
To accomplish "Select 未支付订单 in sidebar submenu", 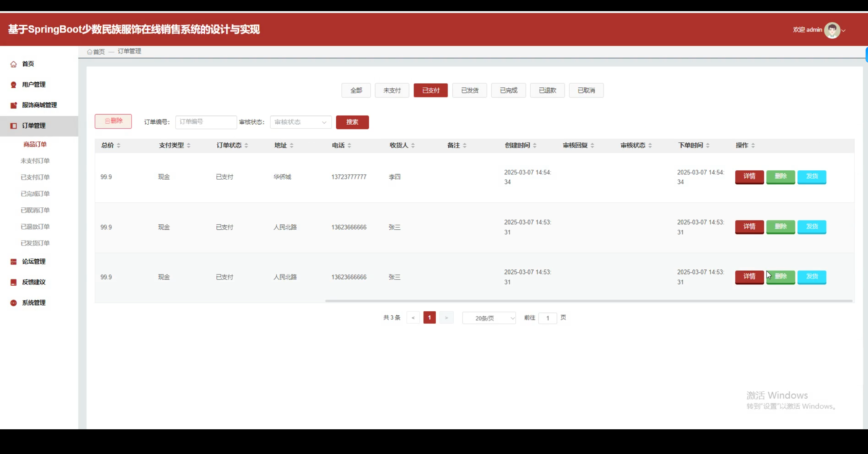I will (35, 161).
